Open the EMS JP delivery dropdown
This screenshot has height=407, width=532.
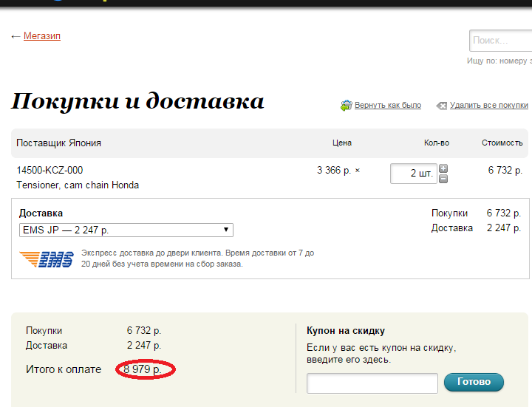(x=126, y=230)
